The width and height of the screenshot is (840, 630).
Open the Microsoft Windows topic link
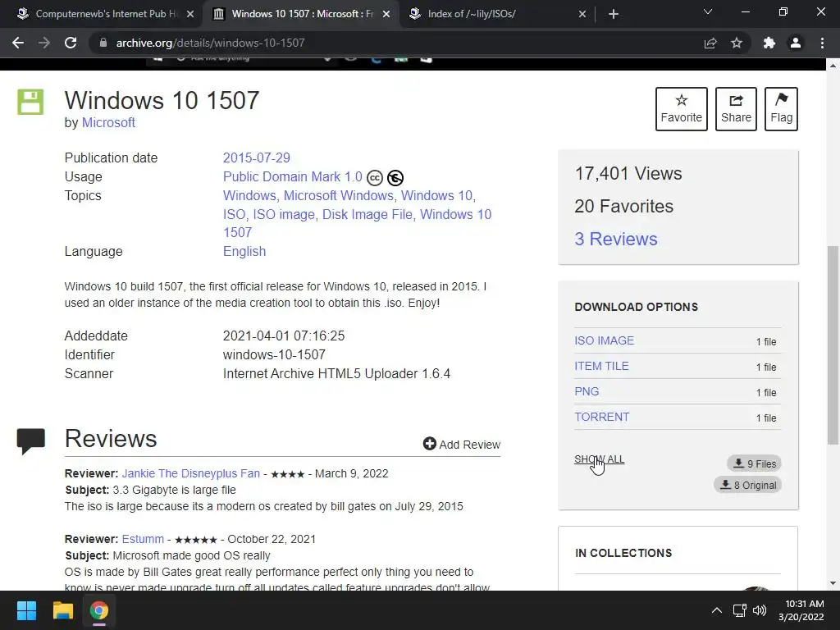(x=339, y=195)
